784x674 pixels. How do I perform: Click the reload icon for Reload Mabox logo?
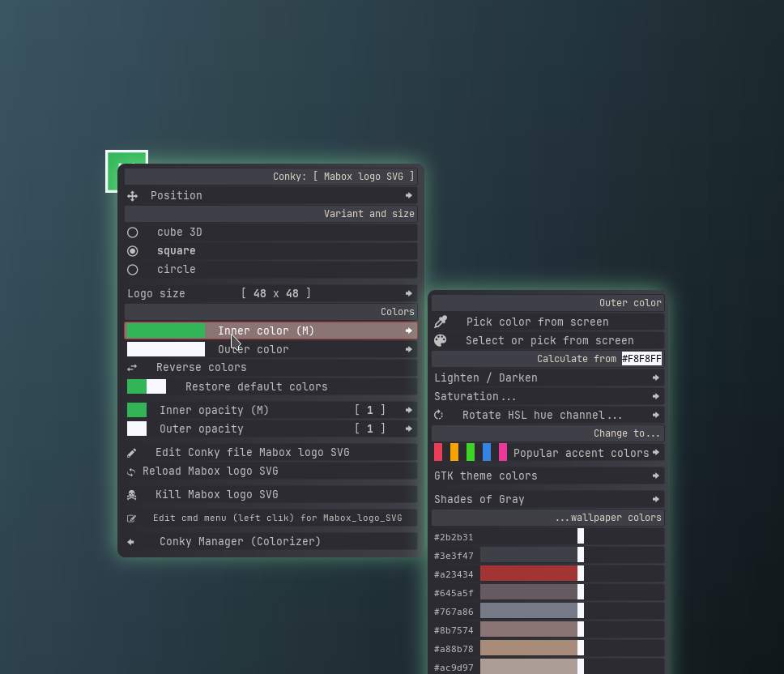131,471
